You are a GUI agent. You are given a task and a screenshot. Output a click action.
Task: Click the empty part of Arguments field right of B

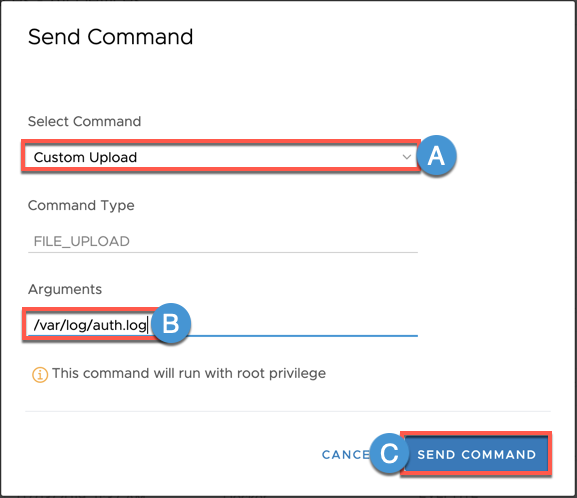(304, 324)
